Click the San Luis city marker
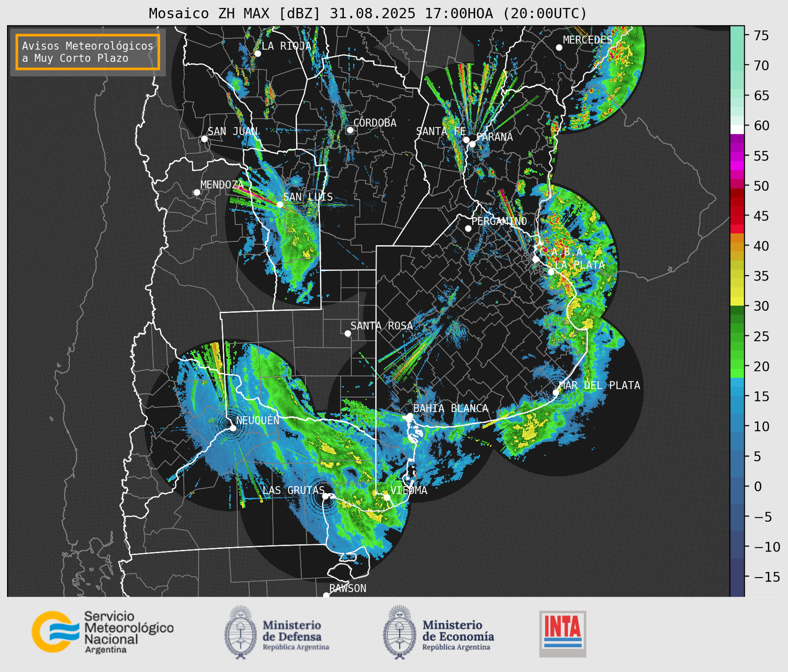This screenshot has width=788, height=672. coord(280,205)
